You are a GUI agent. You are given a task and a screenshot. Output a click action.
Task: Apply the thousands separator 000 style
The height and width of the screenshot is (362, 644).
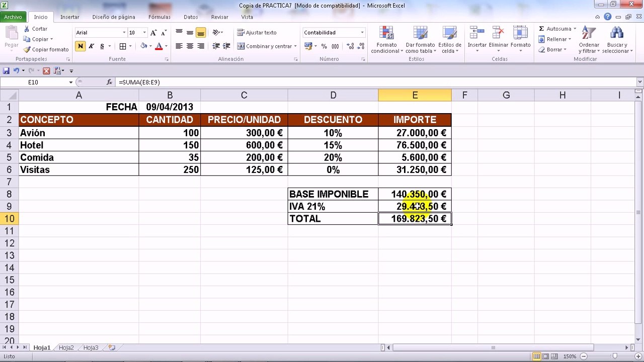(334, 46)
